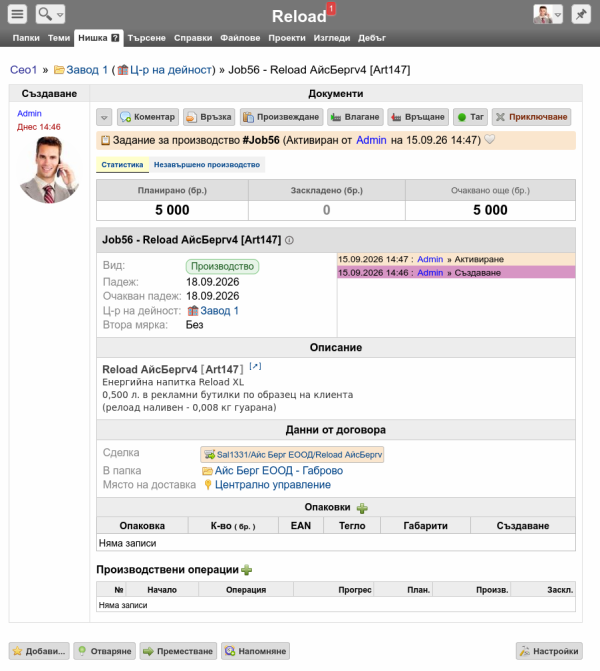Click the Отваряне button
Screen dimensions: 600x671
coord(104,651)
